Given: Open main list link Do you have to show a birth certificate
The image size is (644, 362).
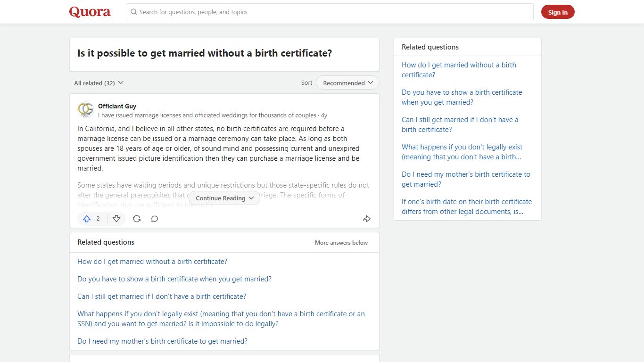Looking at the screenshot, I should [x=174, y=279].
